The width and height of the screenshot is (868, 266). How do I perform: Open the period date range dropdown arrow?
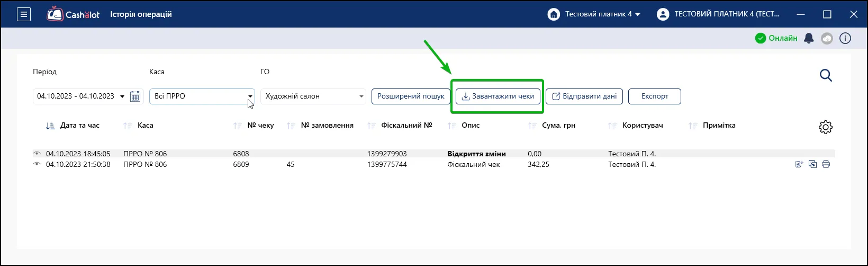pos(122,96)
